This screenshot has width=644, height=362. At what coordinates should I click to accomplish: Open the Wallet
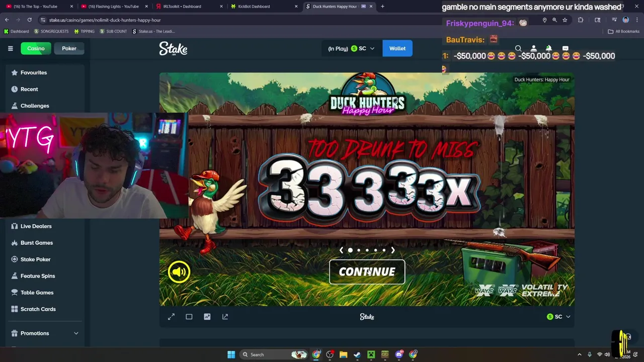(397, 48)
